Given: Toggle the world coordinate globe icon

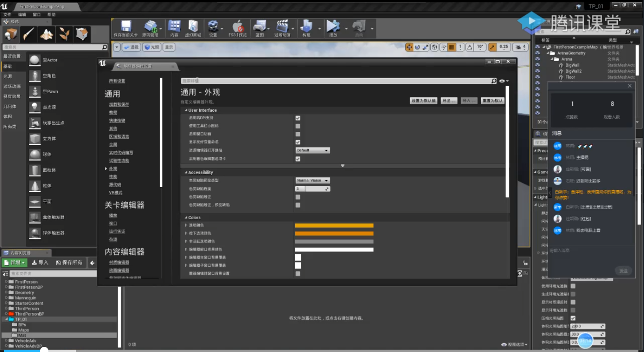Looking at the screenshot, I should tap(434, 47).
